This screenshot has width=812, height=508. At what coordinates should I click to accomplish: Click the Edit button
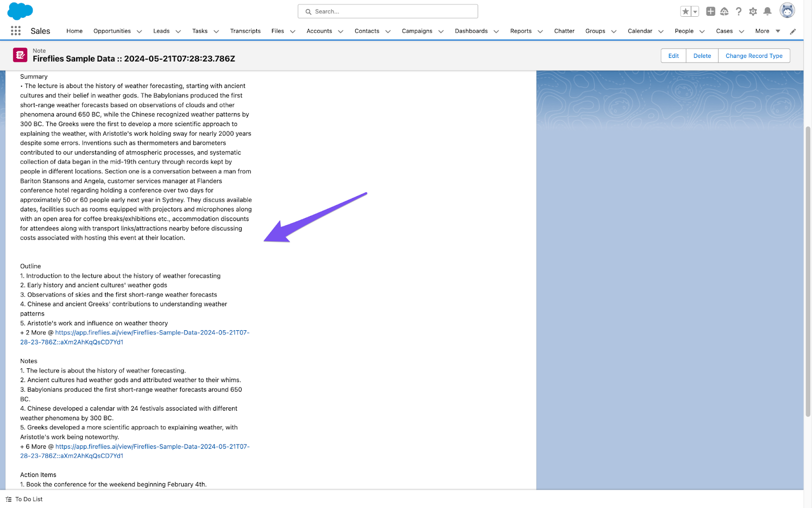pyautogui.click(x=673, y=56)
